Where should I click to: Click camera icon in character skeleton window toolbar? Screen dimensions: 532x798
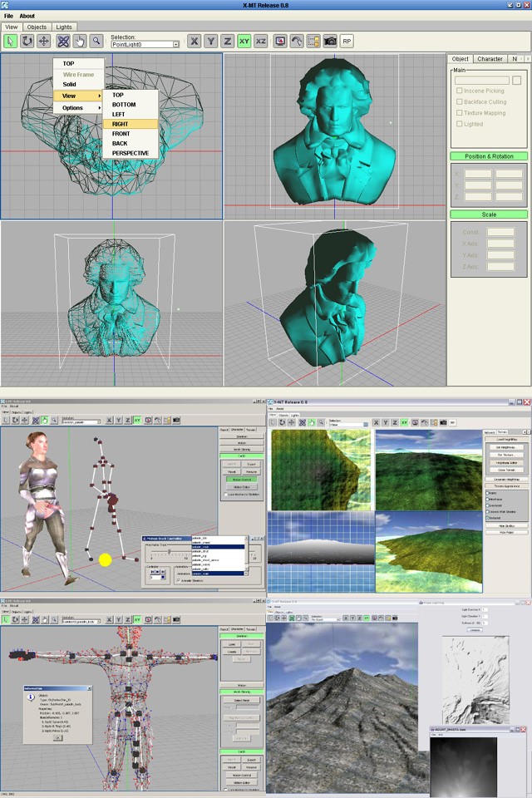point(177,421)
